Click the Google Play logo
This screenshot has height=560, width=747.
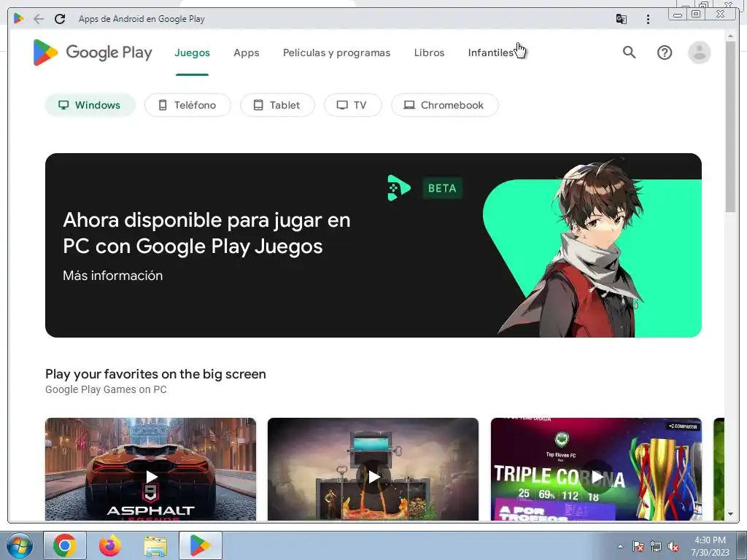tap(93, 52)
